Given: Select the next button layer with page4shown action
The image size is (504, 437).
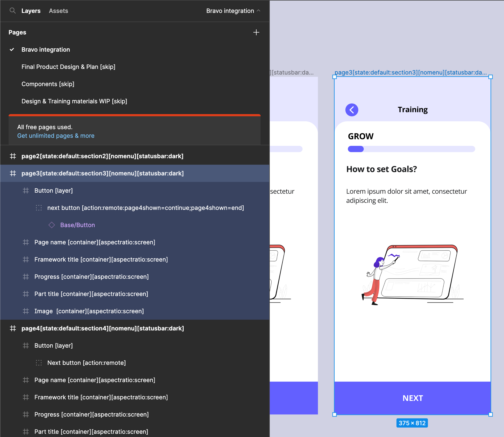Looking at the screenshot, I should [x=135, y=208].
